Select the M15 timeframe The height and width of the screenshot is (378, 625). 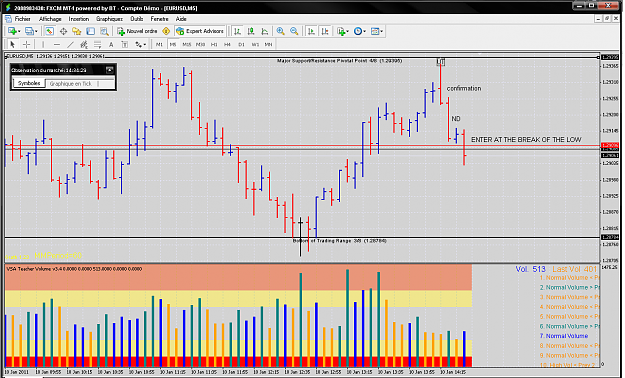187,45
